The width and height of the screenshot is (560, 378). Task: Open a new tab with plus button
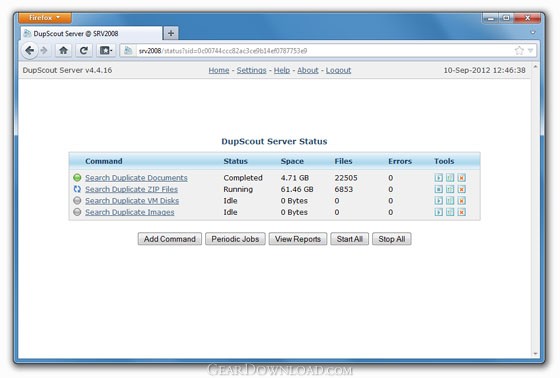(171, 33)
